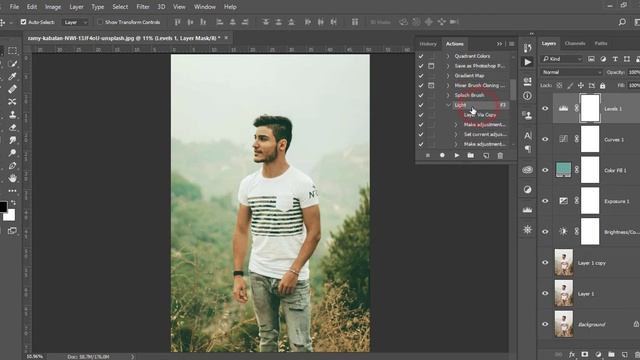Viewport: 640px width, 360px height.
Task: Select the Layer Via Copy action step
Action: (480, 115)
